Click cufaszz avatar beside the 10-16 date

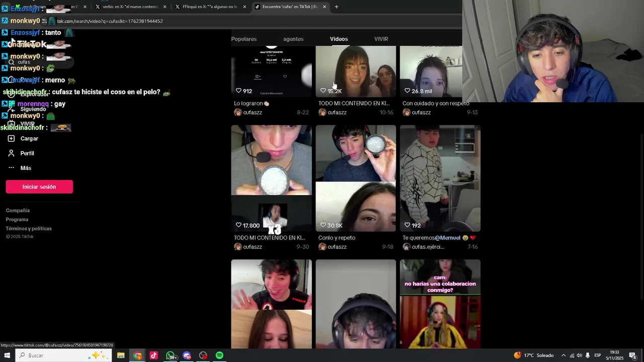point(322,112)
